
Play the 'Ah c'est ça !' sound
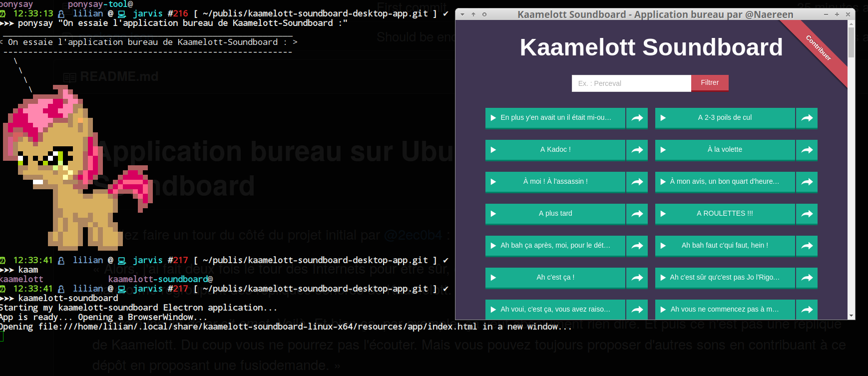pyautogui.click(x=555, y=278)
